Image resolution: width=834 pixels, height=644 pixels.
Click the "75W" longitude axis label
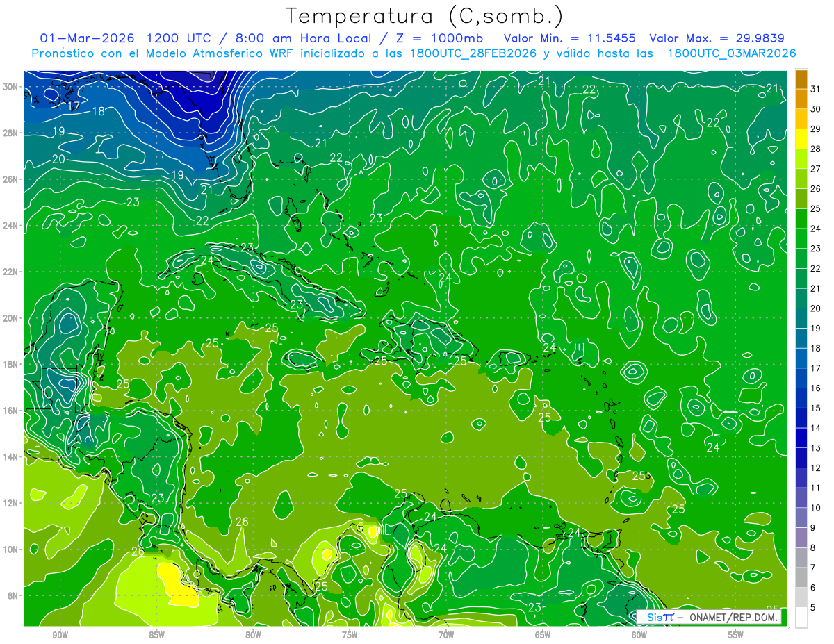(x=350, y=636)
